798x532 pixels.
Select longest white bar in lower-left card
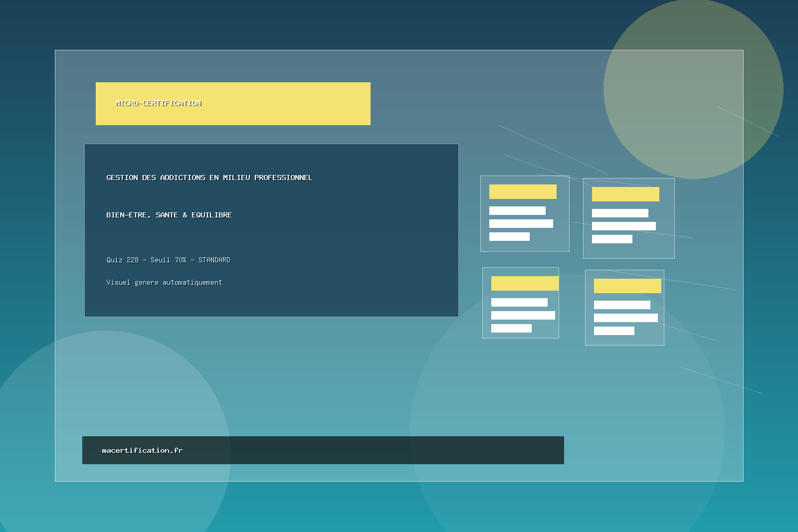pyautogui.click(x=523, y=315)
